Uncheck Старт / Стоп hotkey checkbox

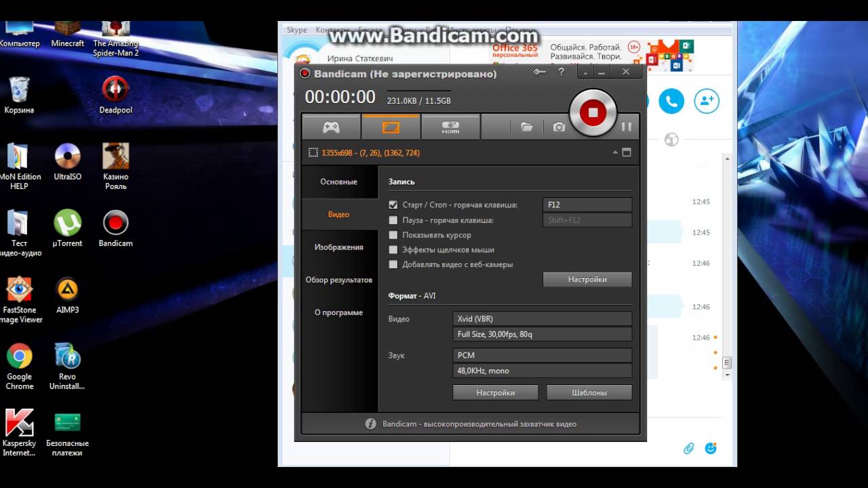393,205
